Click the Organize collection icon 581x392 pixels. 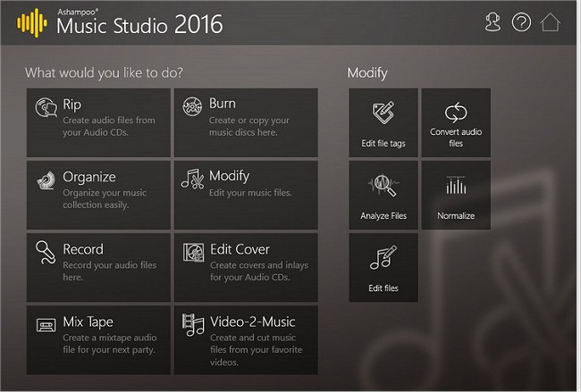tap(46, 179)
